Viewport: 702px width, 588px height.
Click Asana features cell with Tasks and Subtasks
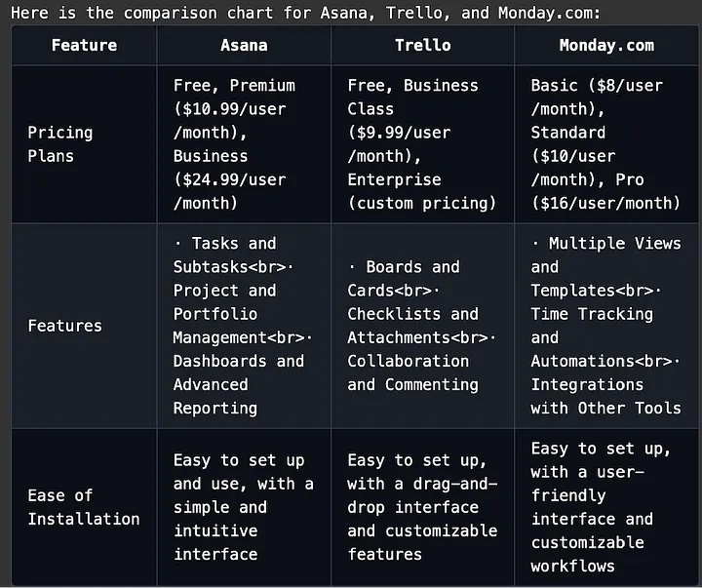tap(244, 326)
